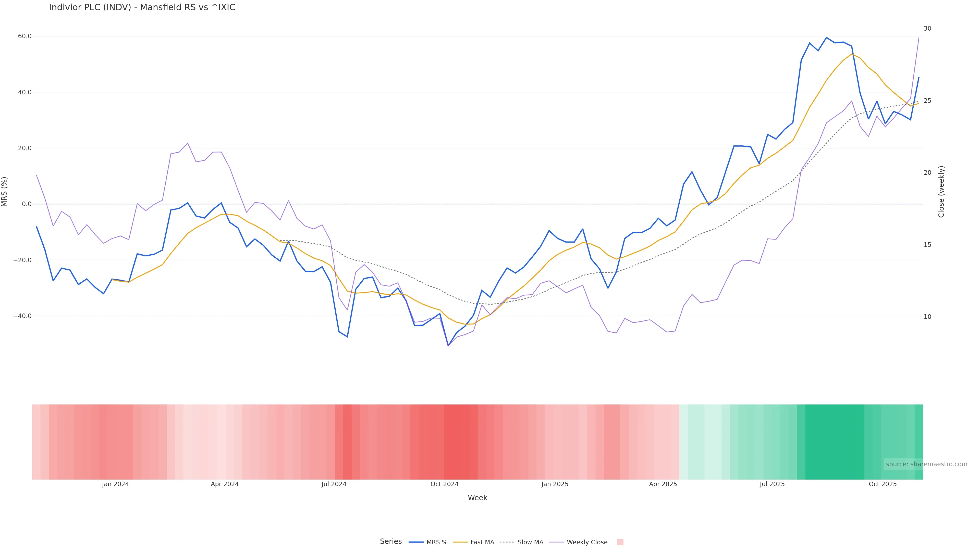Click the Jan 2025 x-axis label

(x=555, y=484)
